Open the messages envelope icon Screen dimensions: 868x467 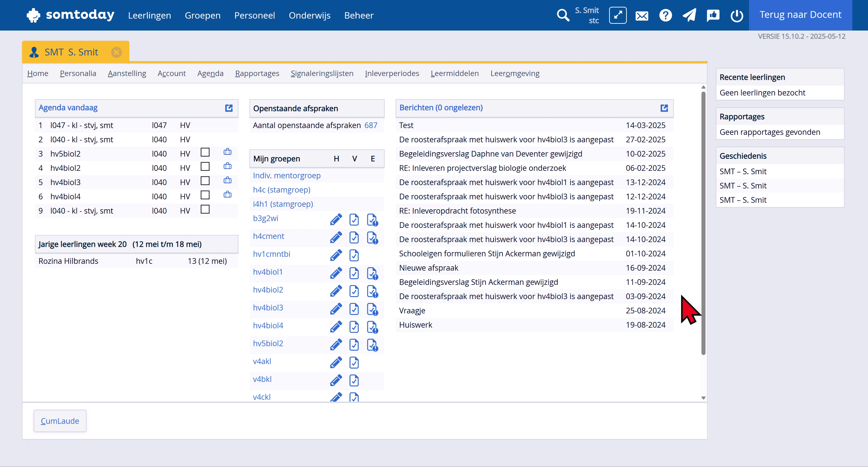(x=641, y=16)
